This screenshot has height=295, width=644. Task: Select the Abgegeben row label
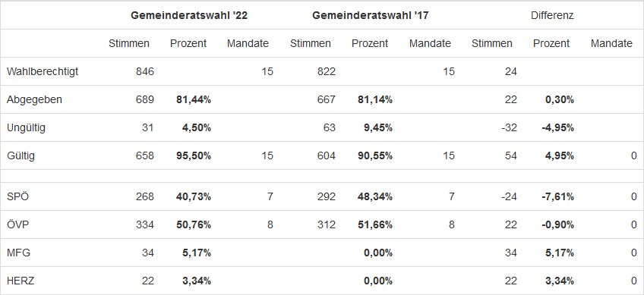coord(34,99)
